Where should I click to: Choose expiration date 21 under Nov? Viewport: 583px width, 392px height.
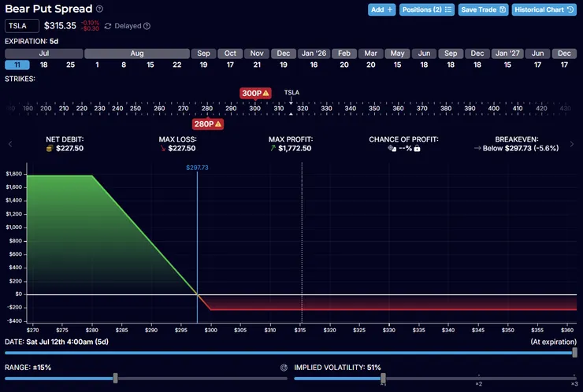click(257, 65)
